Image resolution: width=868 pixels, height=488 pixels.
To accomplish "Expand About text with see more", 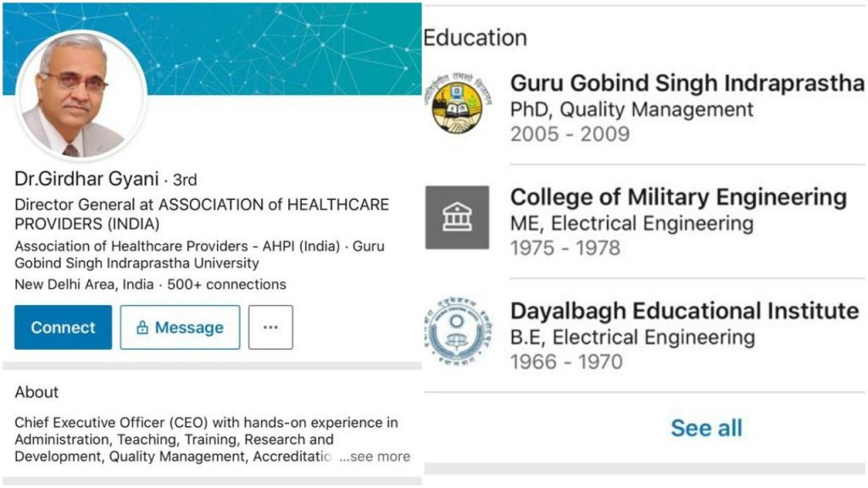I will (x=375, y=457).
